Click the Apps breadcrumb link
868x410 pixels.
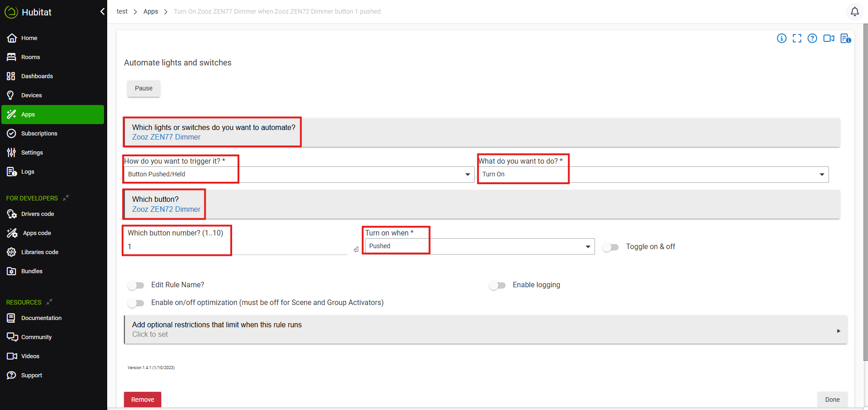pos(151,11)
